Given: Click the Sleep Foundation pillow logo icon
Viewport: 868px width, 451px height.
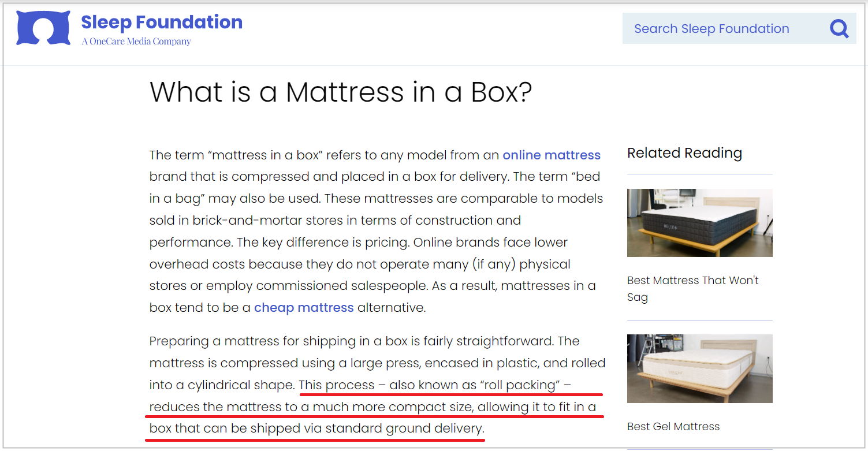Looking at the screenshot, I should 44,28.
